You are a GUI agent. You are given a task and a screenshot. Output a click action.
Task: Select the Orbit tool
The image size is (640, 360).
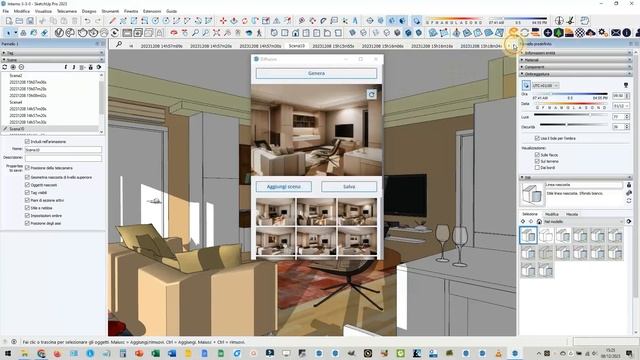point(174,33)
